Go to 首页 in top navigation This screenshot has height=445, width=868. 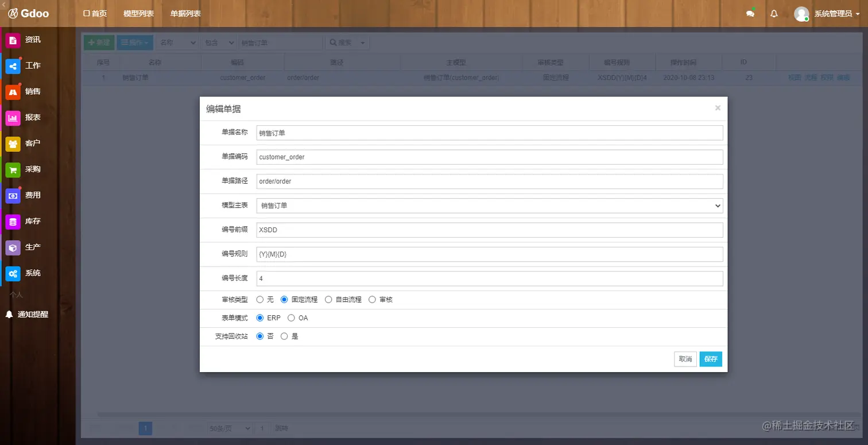[95, 13]
